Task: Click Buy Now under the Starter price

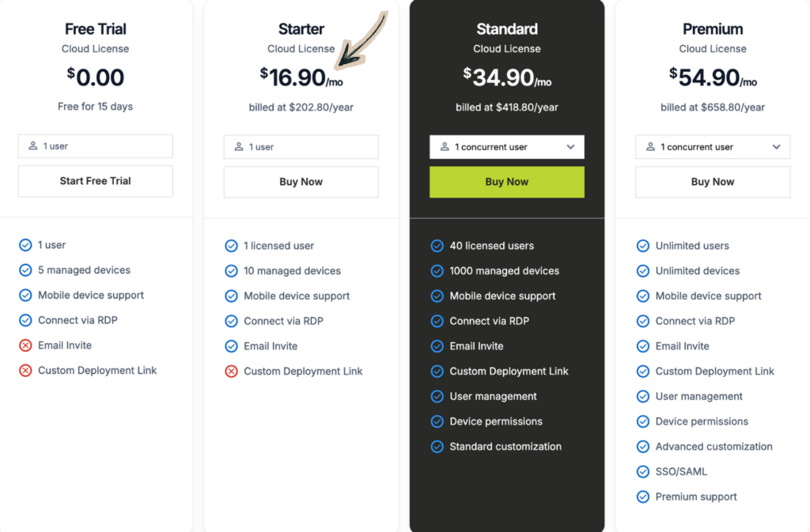Action: click(x=301, y=182)
